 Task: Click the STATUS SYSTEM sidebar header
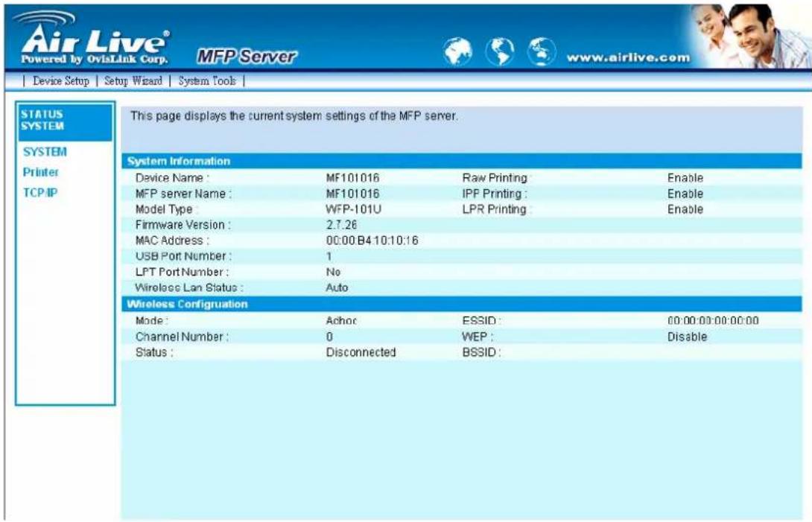coord(65,121)
